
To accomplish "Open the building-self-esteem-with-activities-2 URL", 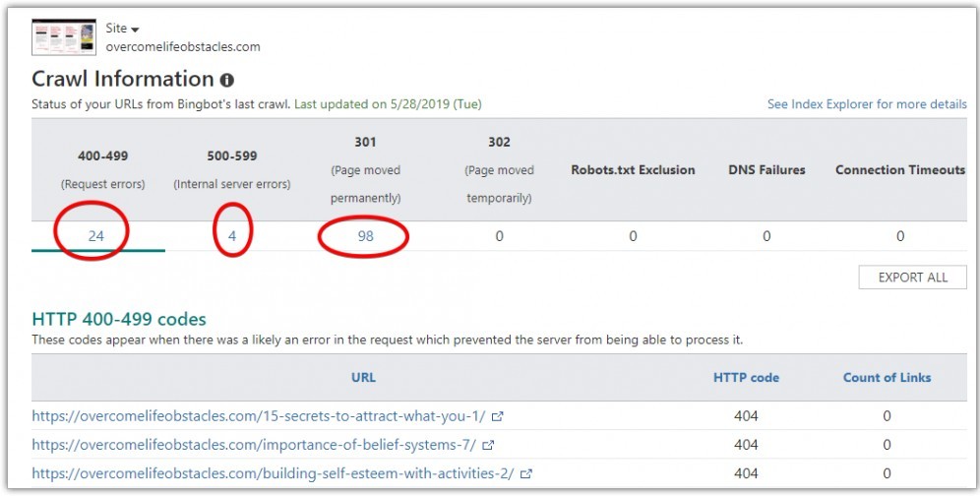I will pos(273,474).
